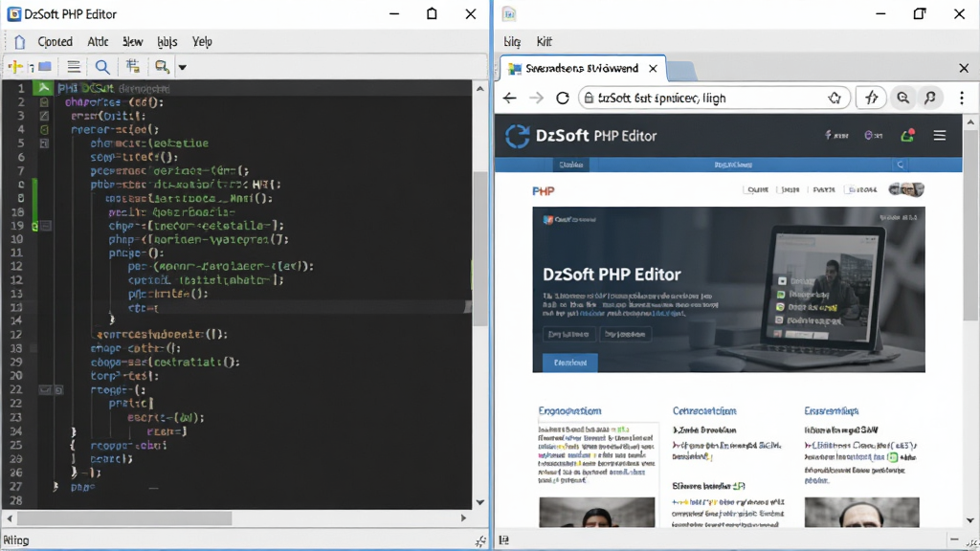Viewport: 980px width, 551px height.
Task: Click the browser status bar left icon
Action: (x=504, y=540)
